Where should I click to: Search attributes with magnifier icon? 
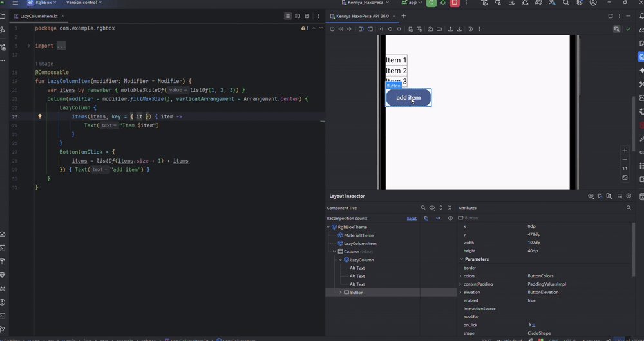coord(629,208)
